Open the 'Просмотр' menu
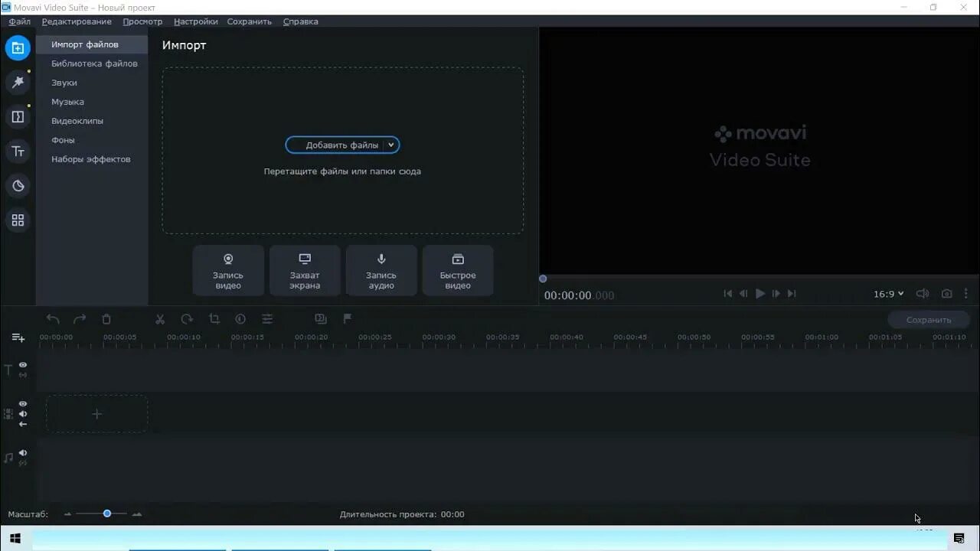 (142, 21)
